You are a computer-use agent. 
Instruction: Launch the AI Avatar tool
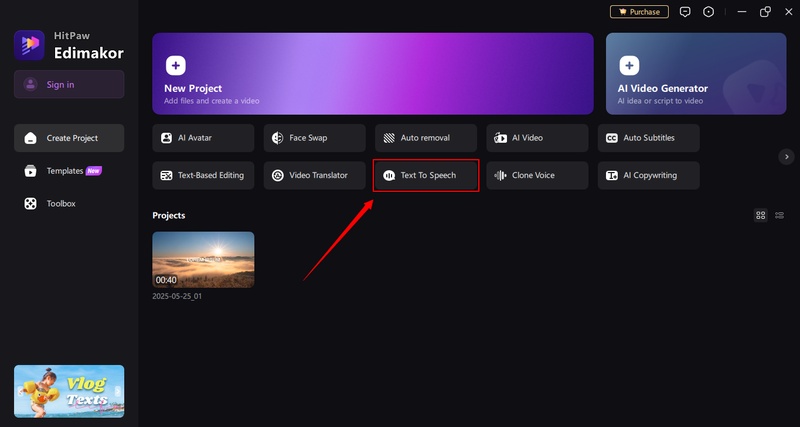tap(203, 138)
